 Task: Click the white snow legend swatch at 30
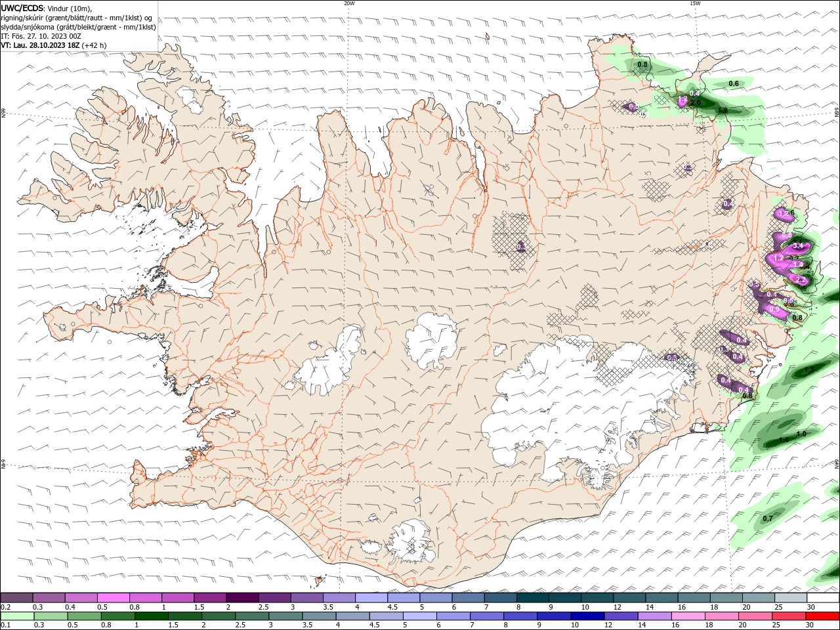pos(822,598)
